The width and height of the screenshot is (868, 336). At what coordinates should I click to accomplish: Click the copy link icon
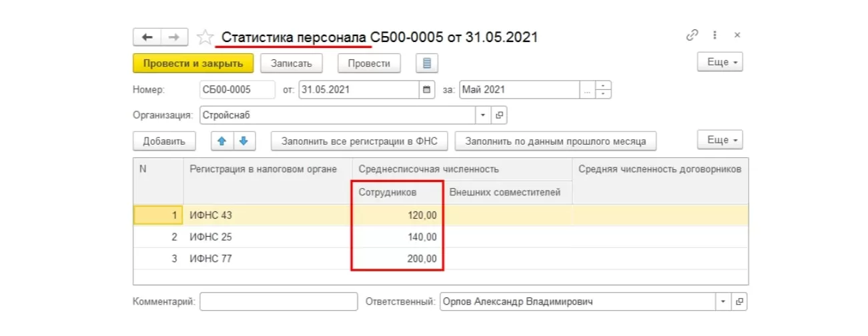pyautogui.click(x=692, y=35)
